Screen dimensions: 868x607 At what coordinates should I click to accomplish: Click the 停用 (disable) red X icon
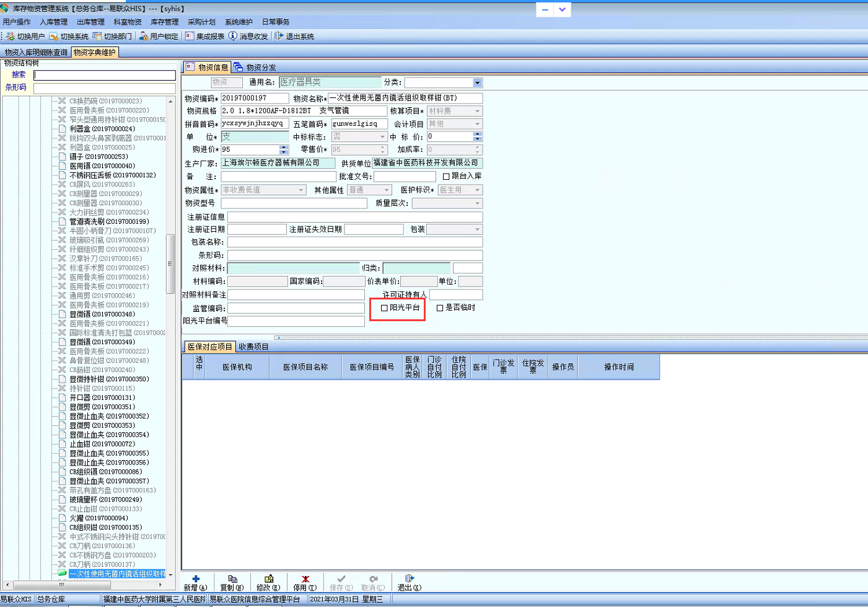(x=305, y=579)
